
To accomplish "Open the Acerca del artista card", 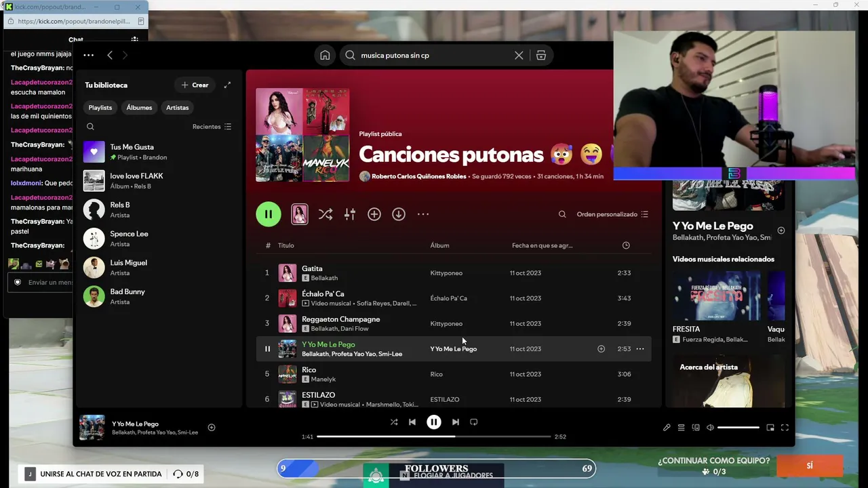I will pyautogui.click(x=728, y=381).
